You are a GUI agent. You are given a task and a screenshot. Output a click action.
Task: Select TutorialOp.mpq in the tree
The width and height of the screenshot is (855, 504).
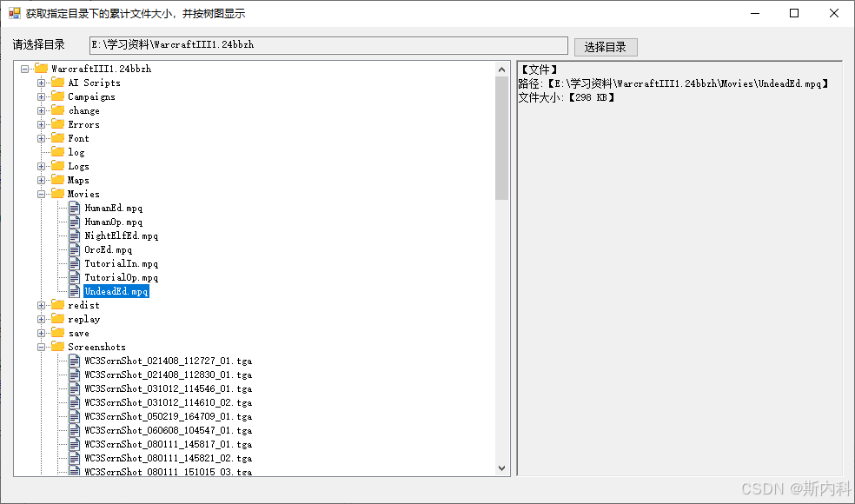click(121, 278)
